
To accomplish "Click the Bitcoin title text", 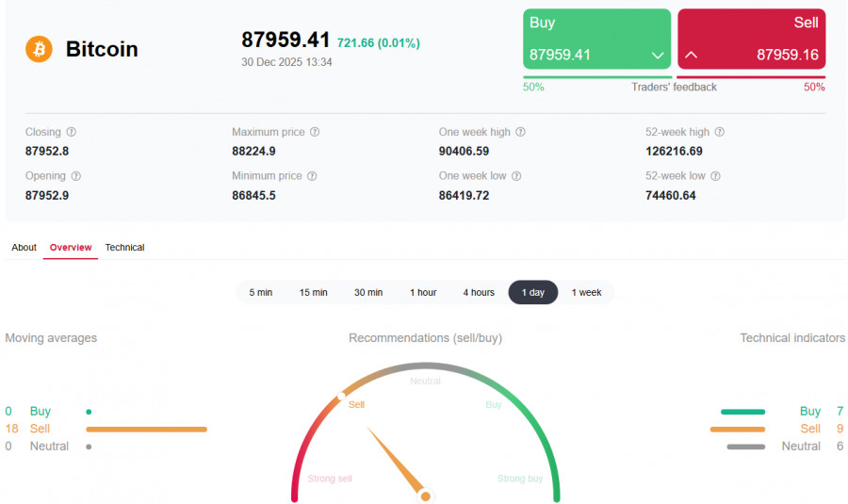I will [102, 49].
